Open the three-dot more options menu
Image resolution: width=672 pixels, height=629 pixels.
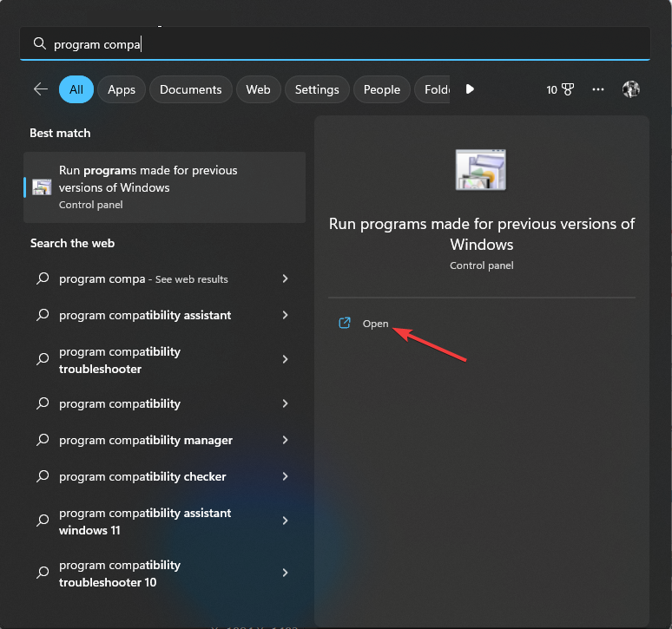point(598,89)
